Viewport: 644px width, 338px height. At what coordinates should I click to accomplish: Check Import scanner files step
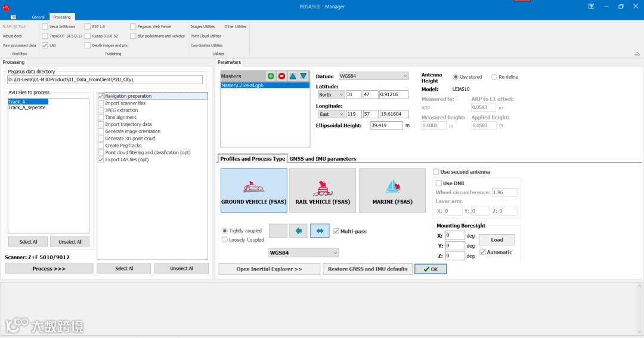[101, 103]
